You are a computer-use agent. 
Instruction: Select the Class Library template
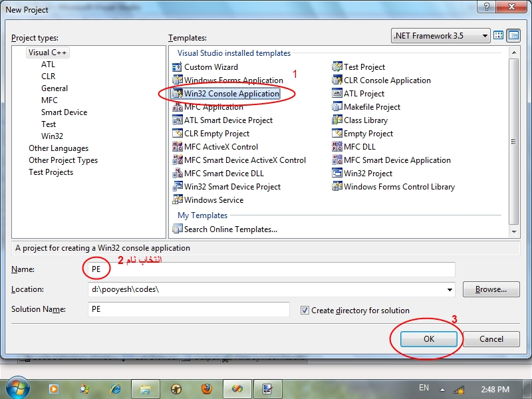pyautogui.click(x=360, y=120)
